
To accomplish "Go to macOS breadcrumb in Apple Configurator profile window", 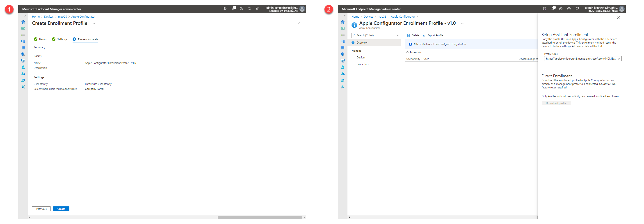I will coord(382,16).
